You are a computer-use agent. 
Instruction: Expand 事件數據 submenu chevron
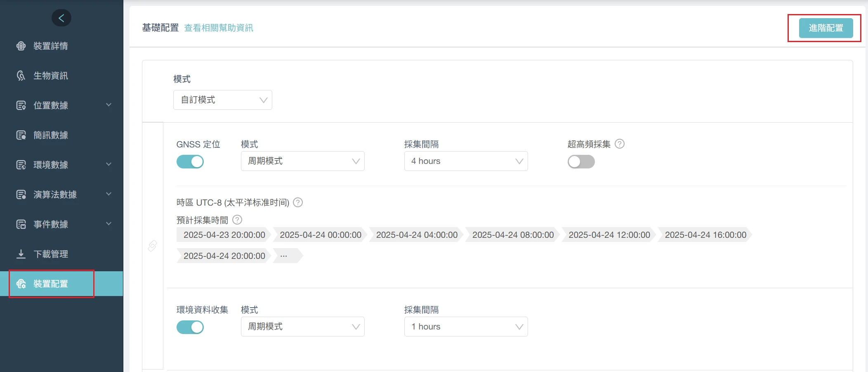(x=109, y=224)
